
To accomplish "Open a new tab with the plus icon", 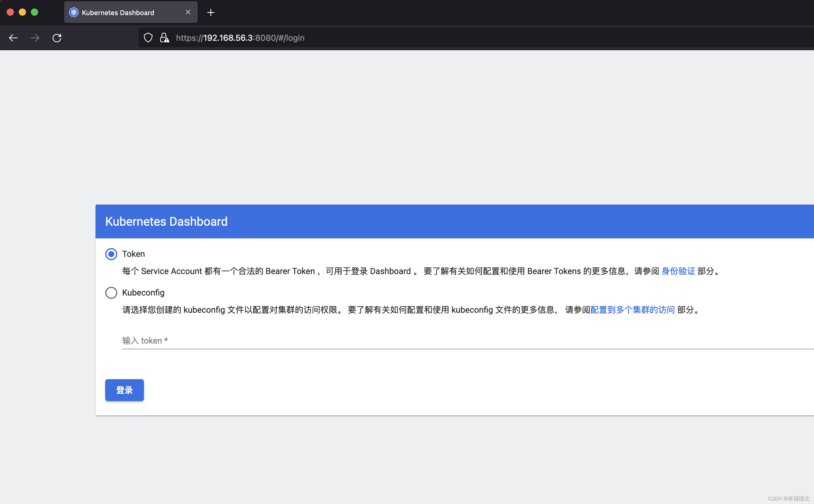I will click(211, 13).
